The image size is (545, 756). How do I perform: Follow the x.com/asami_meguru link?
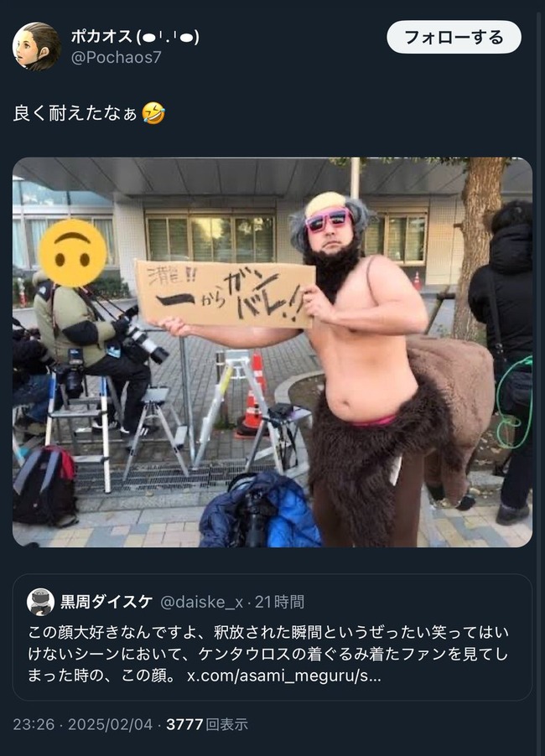284,676
